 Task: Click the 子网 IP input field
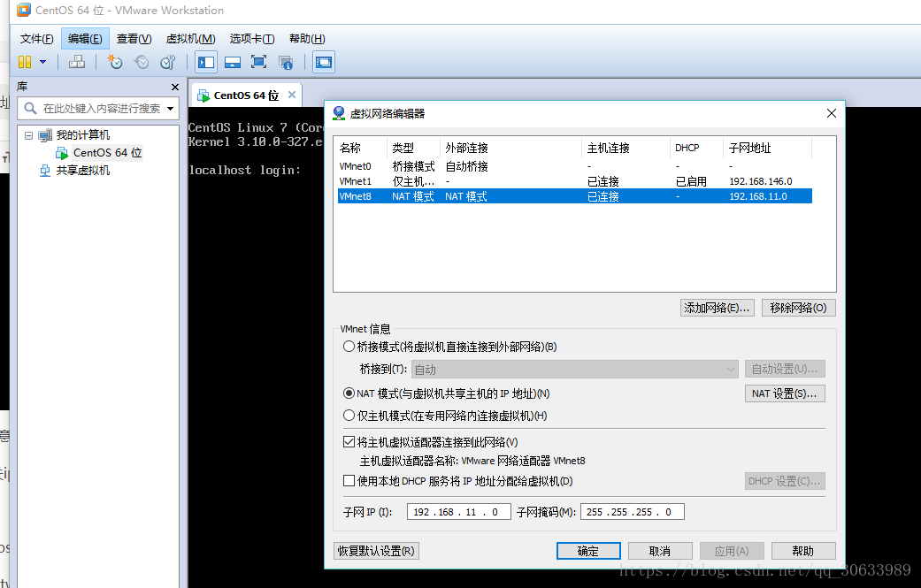tap(459, 512)
